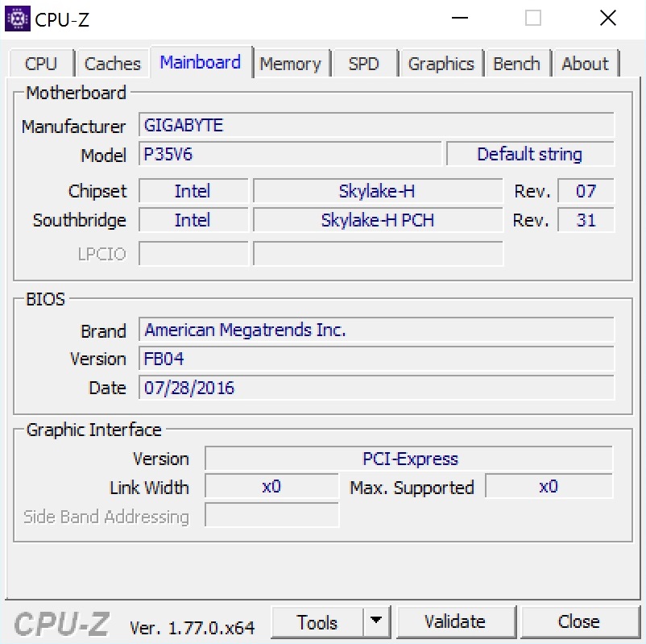Viewport: 646px width, 644px height.
Task: Click the Skylake-H chipset field
Action: pos(378,191)
